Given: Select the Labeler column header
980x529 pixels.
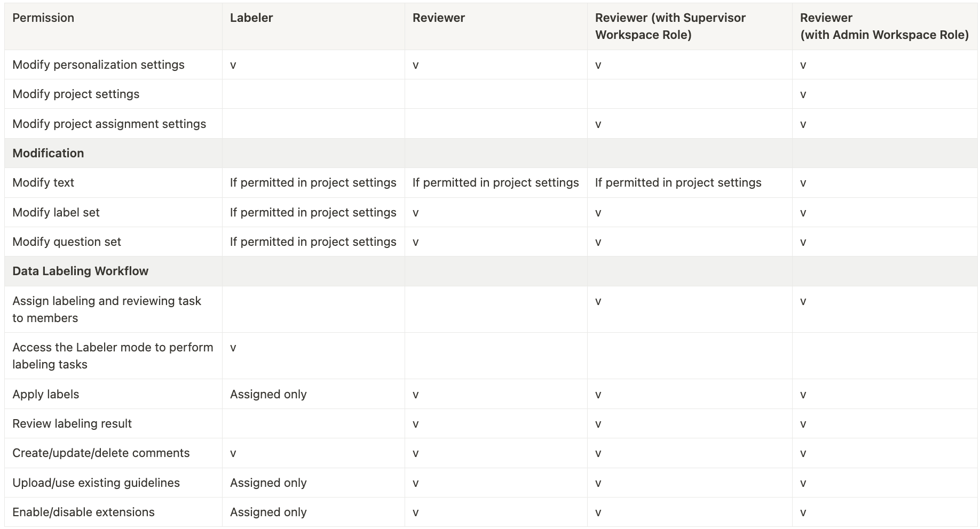Looking at the screenshot, I should (251, 18).
